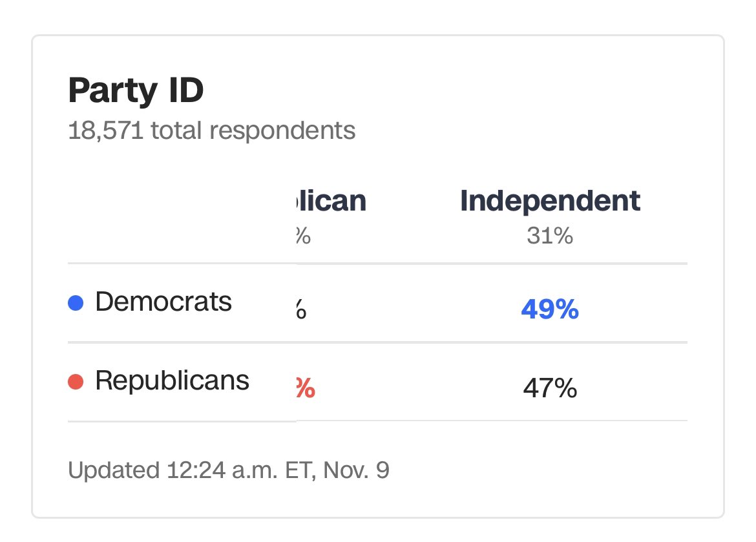Click the Independent column header

tap(550, 201)
